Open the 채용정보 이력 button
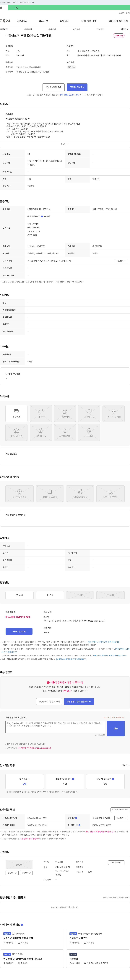The width and height of the screenshot is (130, 980). [x=116, y=862]
